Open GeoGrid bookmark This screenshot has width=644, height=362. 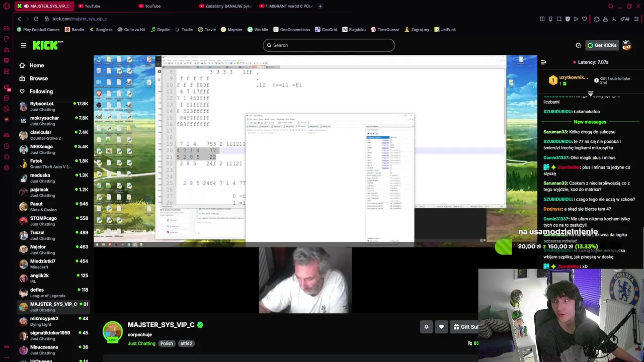click(326, 30)
